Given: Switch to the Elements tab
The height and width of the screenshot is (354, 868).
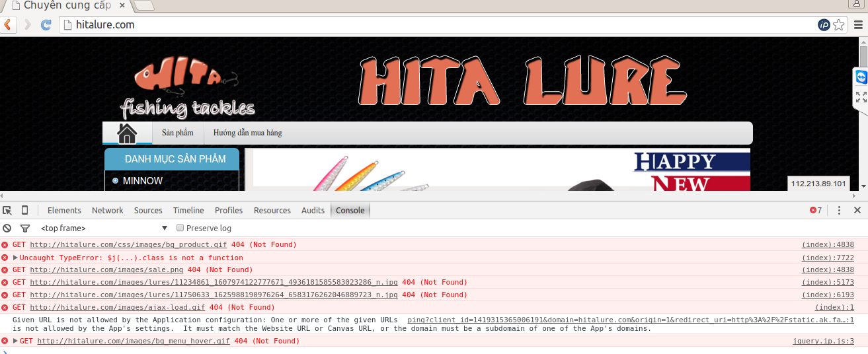Looking at the screenshot, I should coord(64,210).
